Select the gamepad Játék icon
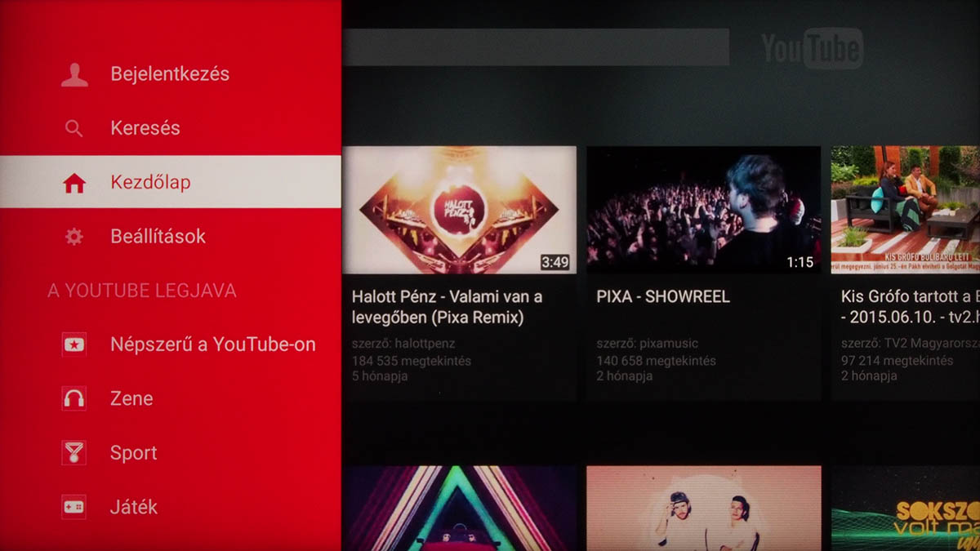Image resolution: width=980 pixels, height=551 pixels. 74,507
